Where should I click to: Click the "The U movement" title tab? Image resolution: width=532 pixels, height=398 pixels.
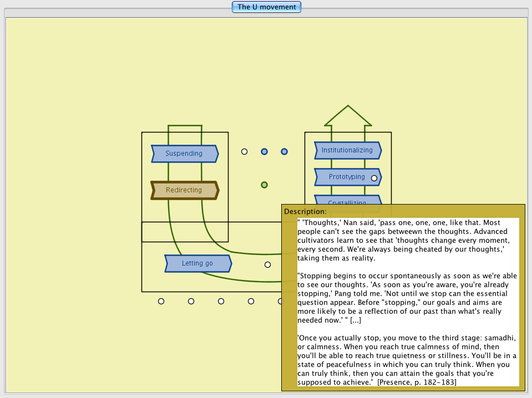tap(267, 7)
